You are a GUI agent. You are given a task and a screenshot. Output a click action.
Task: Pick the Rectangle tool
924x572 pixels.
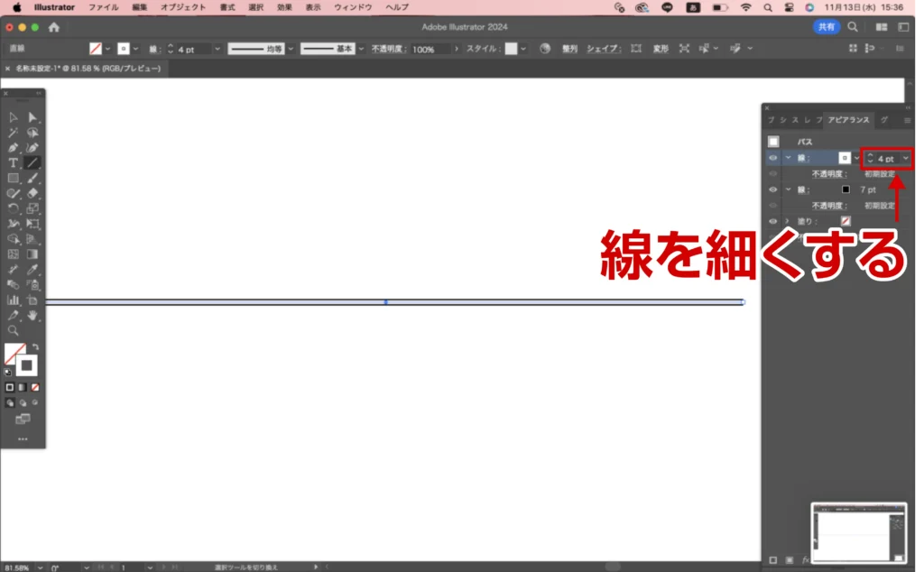click(14, 179)
